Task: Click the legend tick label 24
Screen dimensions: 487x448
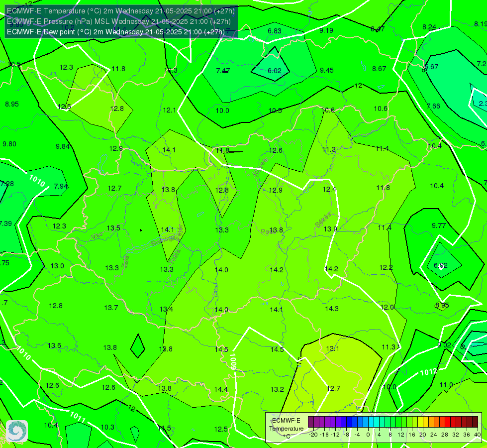Action: (x=434, y=435)
